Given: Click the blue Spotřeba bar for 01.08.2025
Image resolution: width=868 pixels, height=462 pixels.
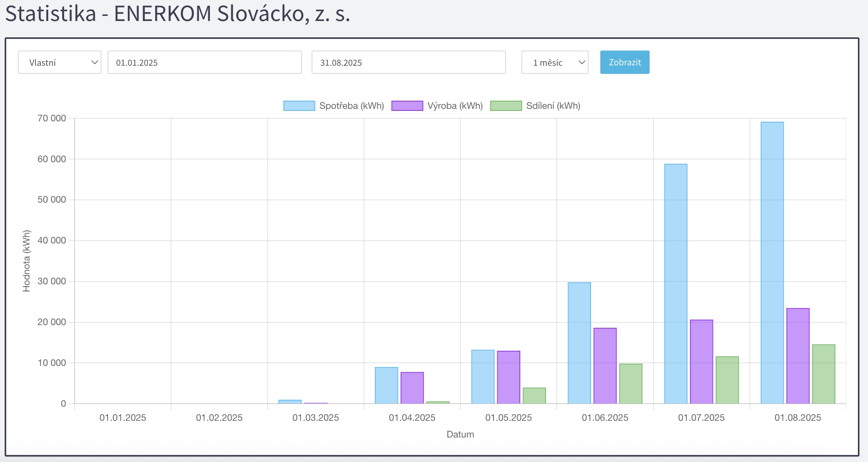Looking at the screenshot, I should coord(772,262).
